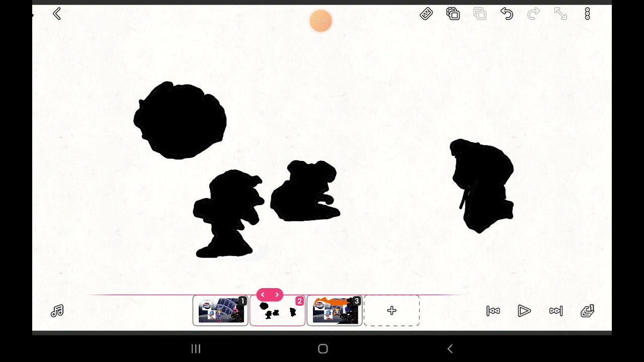The height and width of the screenshot is (362, 644).
Task: Go back using the top-left arrow
Action: tap(57, 14)
